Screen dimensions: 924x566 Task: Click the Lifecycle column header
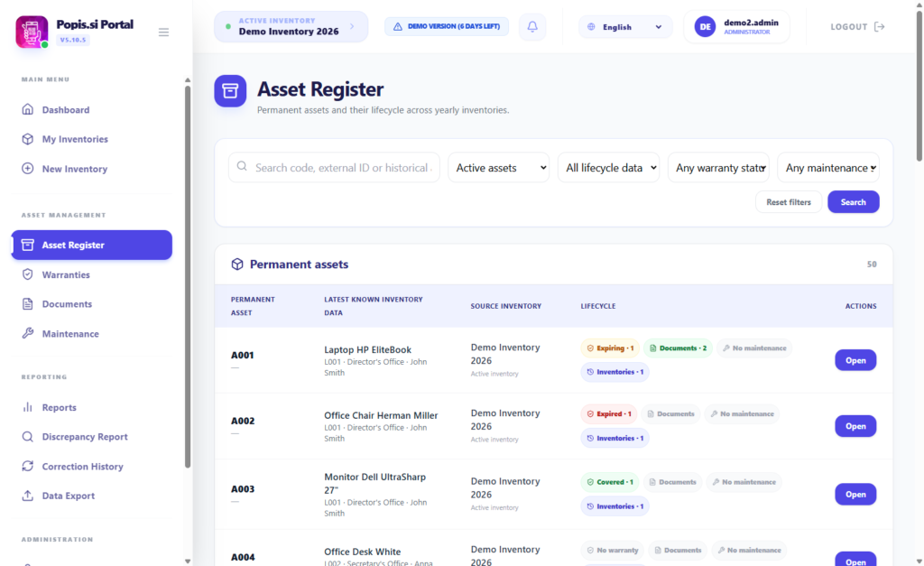click(598, 306)
